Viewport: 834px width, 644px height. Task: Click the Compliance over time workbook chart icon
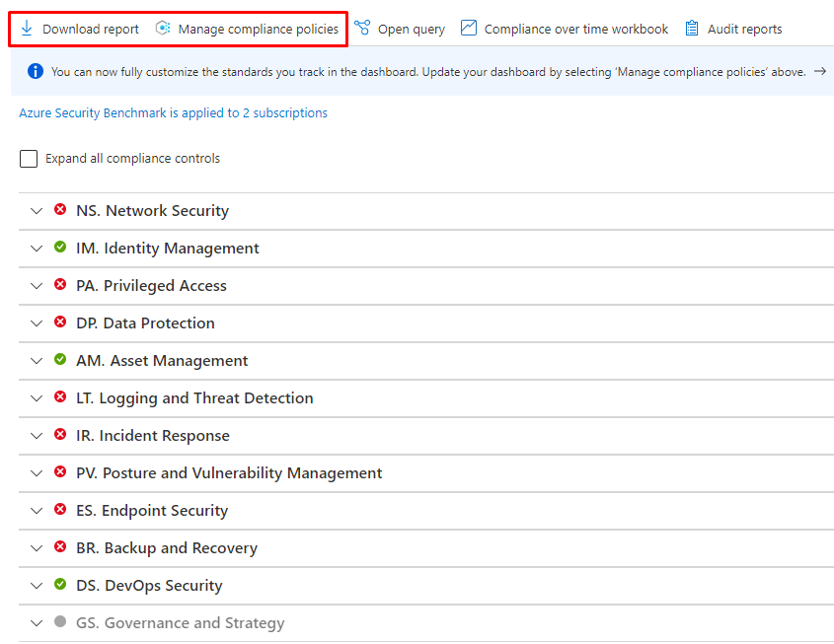pos(469,29)
